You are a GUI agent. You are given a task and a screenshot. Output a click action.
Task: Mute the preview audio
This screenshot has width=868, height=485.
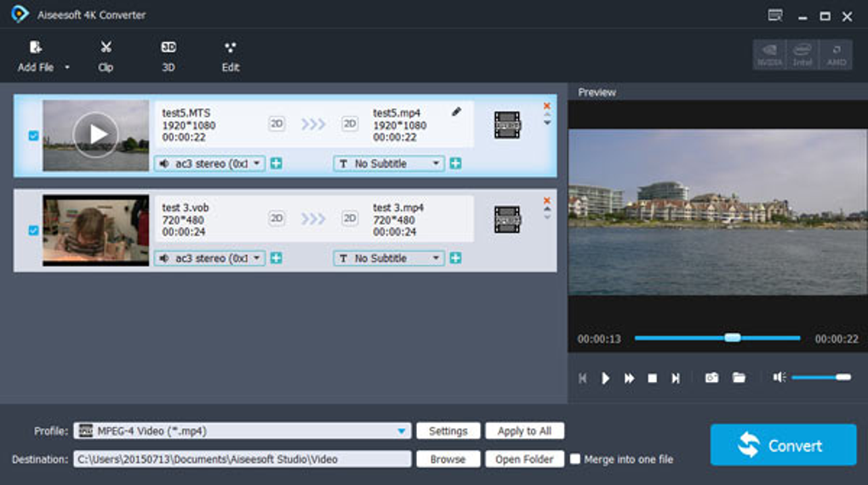(x=779, y=377)
